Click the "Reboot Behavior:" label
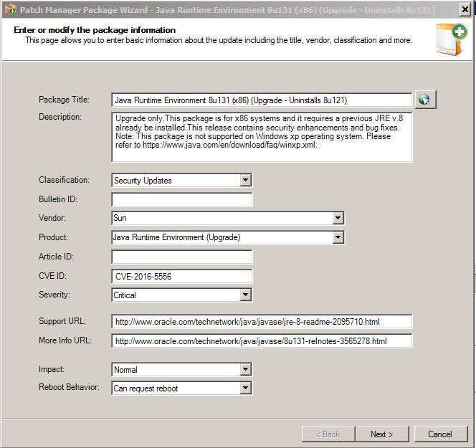476x448 pixels. coord(69,387)
